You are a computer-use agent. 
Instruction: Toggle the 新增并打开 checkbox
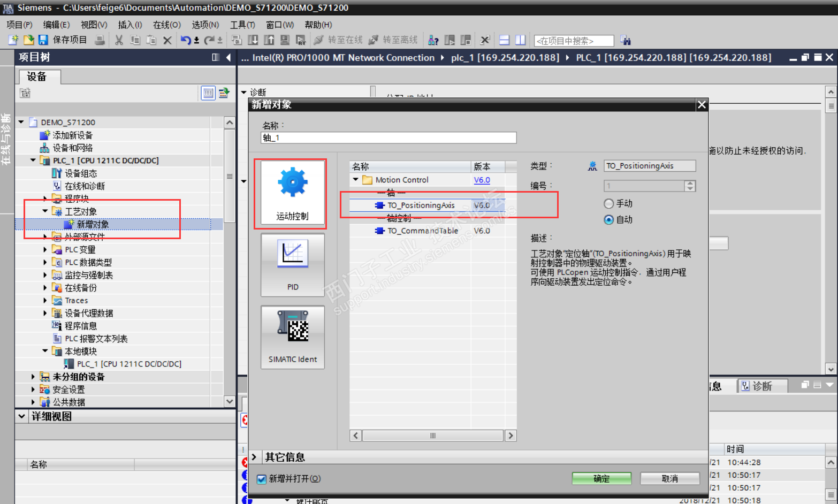click(x=262, y=479)
